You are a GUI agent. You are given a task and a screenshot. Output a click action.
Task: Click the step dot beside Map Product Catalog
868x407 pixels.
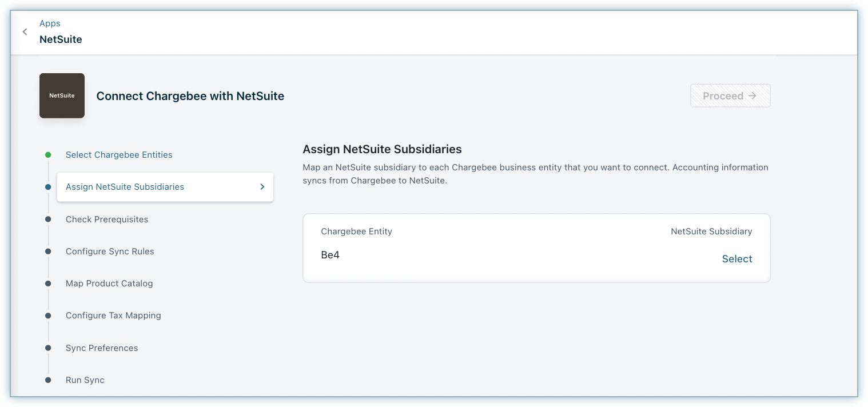pos(48,284)
